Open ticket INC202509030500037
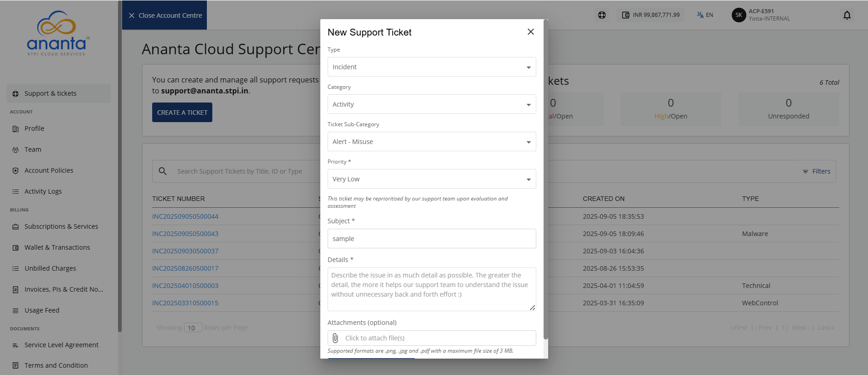Screen dimensions: 868x375 (x=185, y=251)
